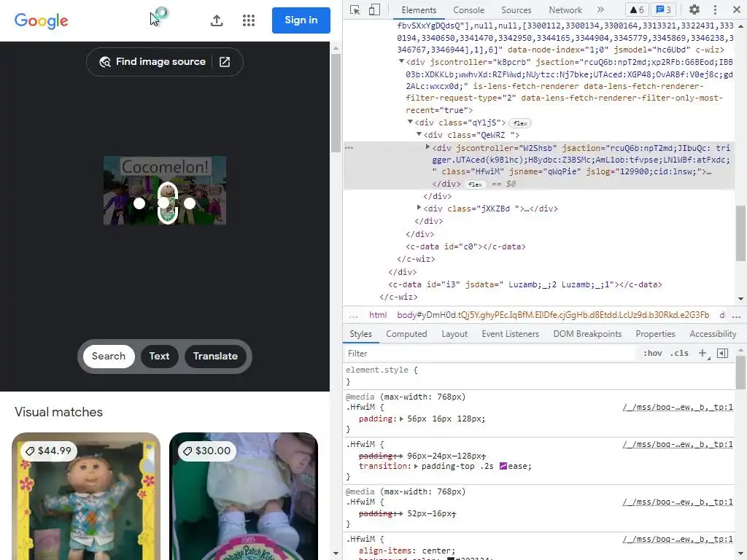Switch to the Properties tab

(x=656, y=334)
